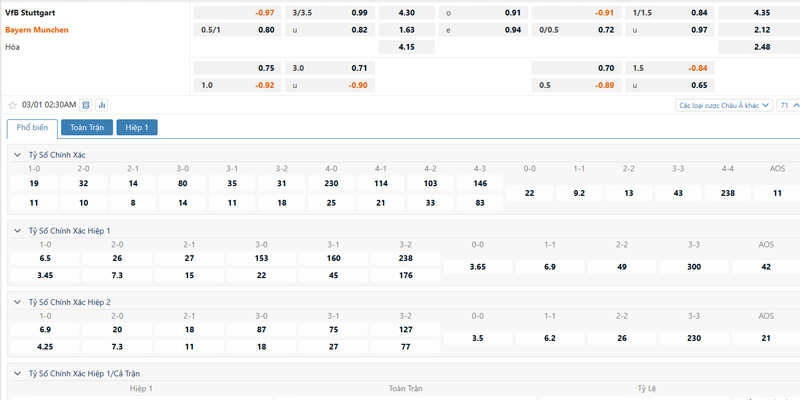Screen dimensions: 800x400
Task: Bet the correct score 3-0 at odds 80
Action: tap(183, 184)
